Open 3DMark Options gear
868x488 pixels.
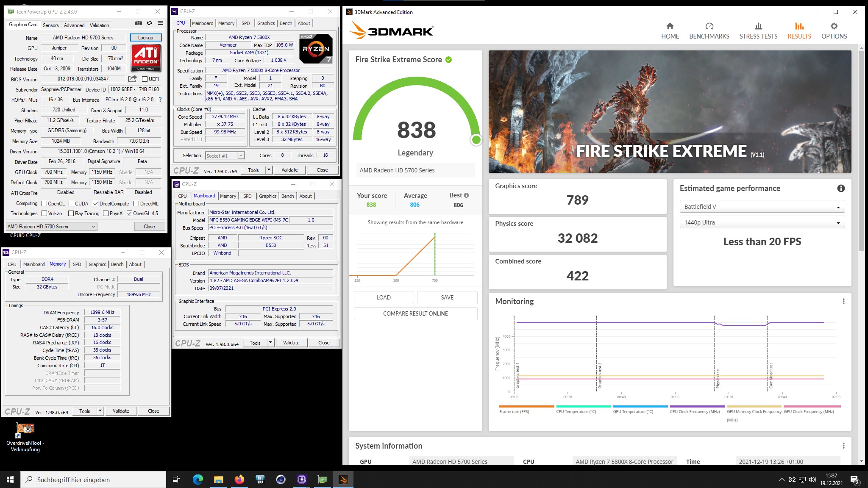[834, 31]
